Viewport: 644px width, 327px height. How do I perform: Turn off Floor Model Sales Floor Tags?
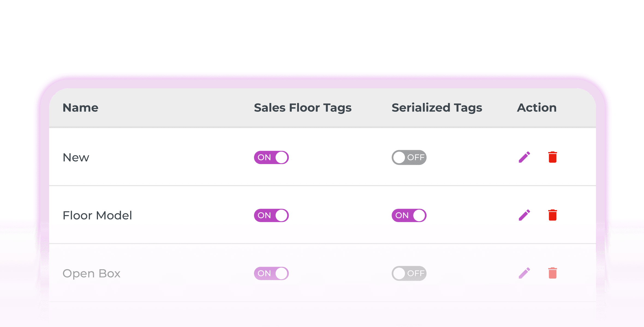pos(271,216)
